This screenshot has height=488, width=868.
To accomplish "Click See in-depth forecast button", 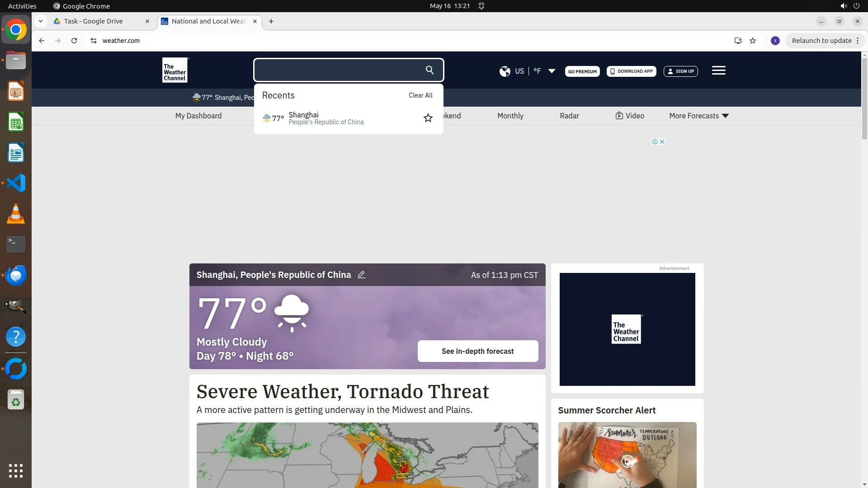I will pyautogui.click(x=477, y=351).
